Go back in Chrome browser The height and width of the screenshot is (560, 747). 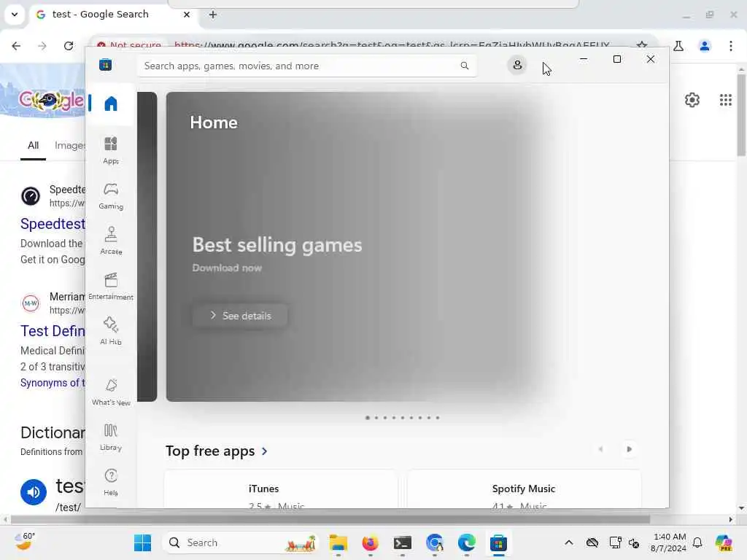[16, 46]
